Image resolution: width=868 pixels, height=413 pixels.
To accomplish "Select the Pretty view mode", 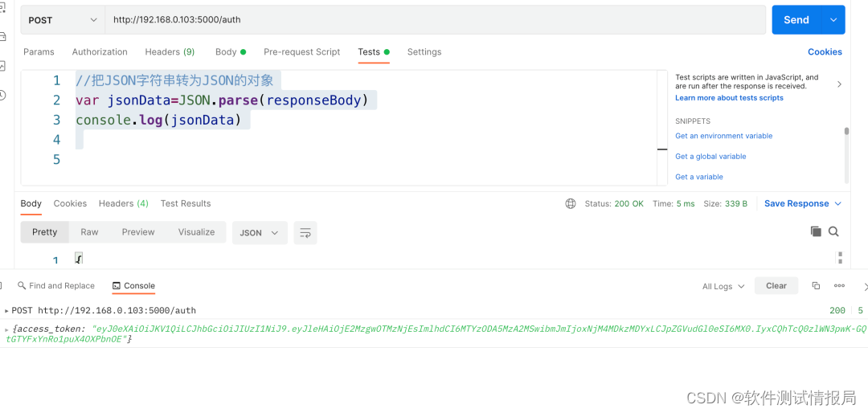I will tap(45, 232).
